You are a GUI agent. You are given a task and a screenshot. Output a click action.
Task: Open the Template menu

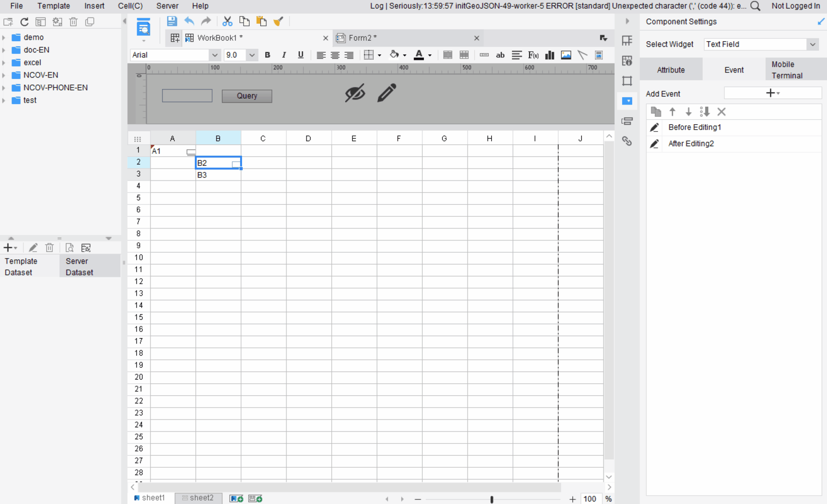click(53, 6)
